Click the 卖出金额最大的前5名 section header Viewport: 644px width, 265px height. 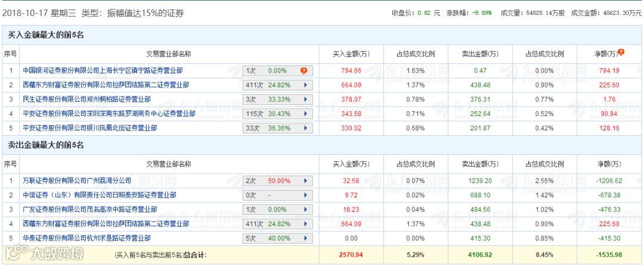[46, 145]
